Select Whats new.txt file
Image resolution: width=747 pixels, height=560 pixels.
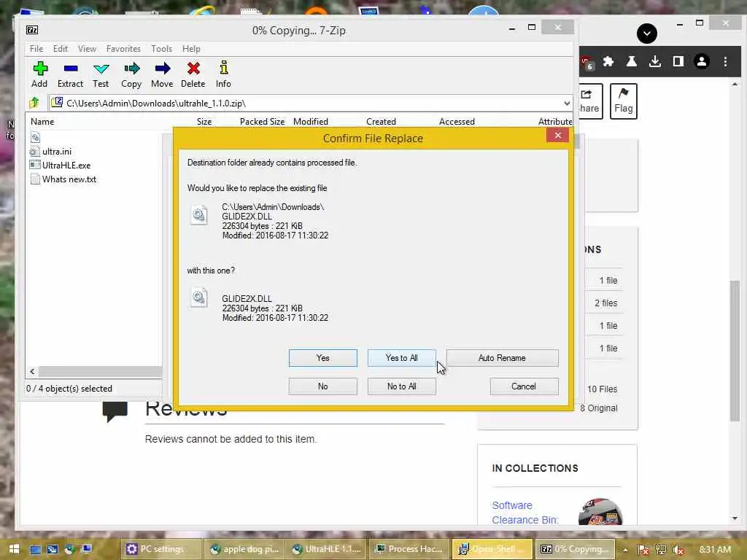pos(69,179)
